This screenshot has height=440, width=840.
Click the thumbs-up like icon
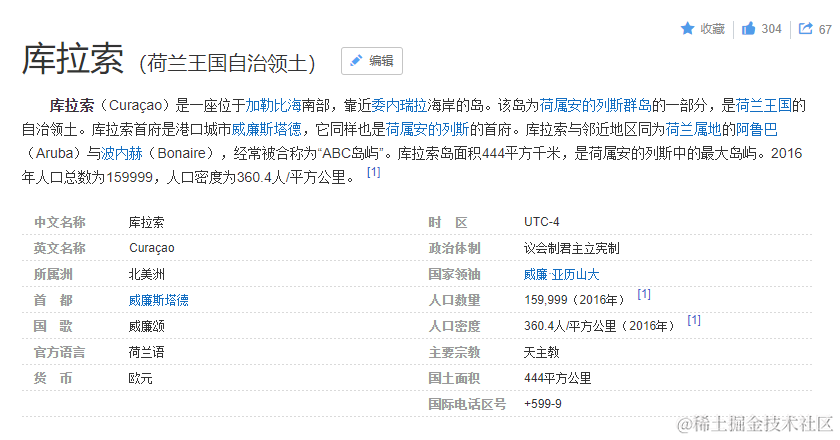[748, 28]
